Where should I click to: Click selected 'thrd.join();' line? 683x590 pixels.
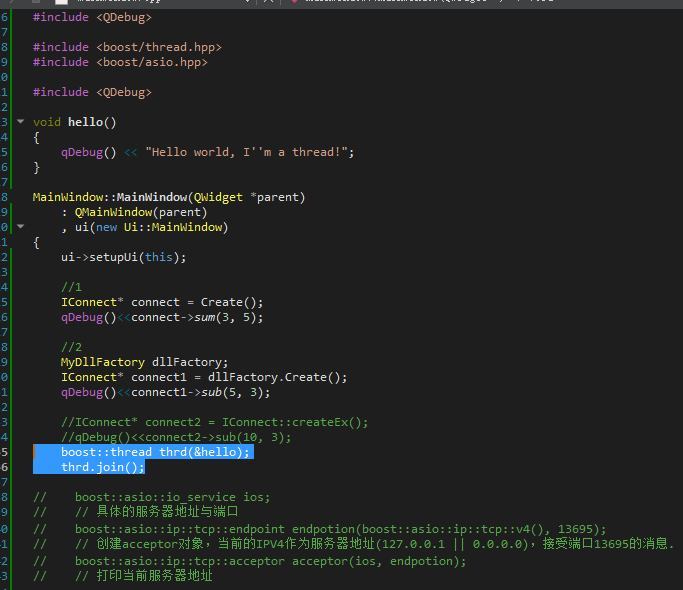103,467
